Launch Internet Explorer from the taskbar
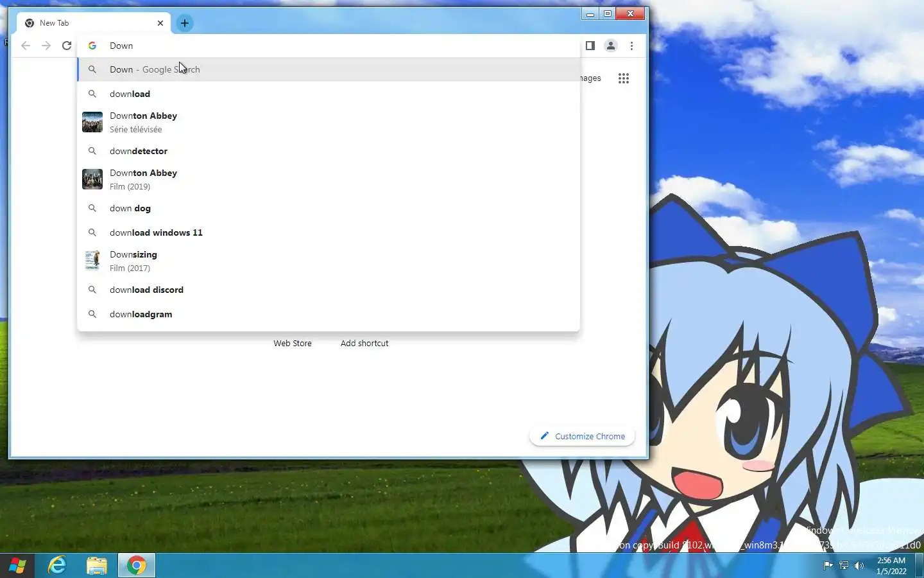The width and height of the screenshot is (924, 578). pyautogui.click(x=58, y=566)
